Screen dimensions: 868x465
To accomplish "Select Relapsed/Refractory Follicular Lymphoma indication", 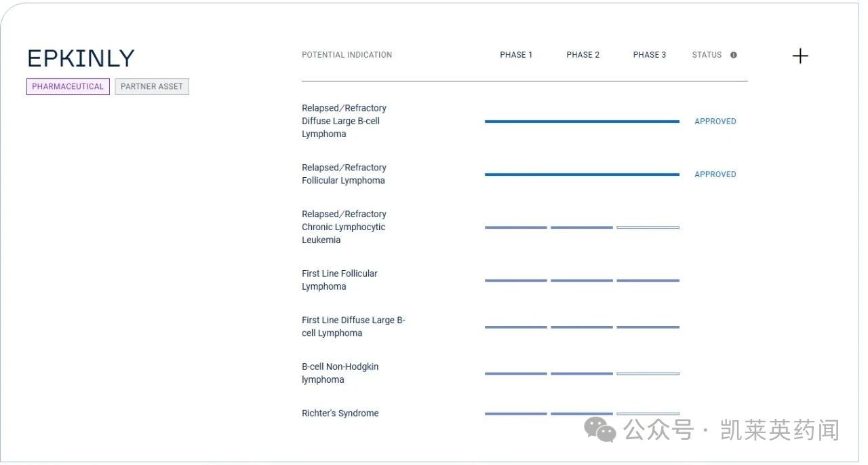I will [344, 174].
